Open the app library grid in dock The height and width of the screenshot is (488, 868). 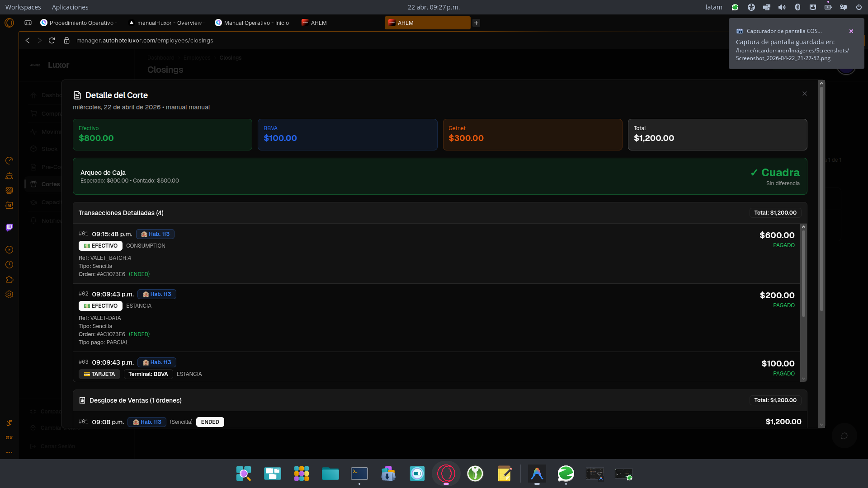click(x=302, y=474)
